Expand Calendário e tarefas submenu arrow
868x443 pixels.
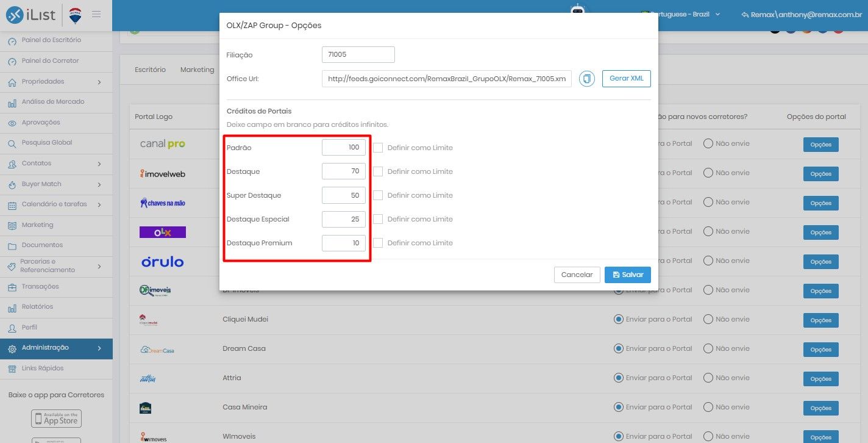(99, 205)
